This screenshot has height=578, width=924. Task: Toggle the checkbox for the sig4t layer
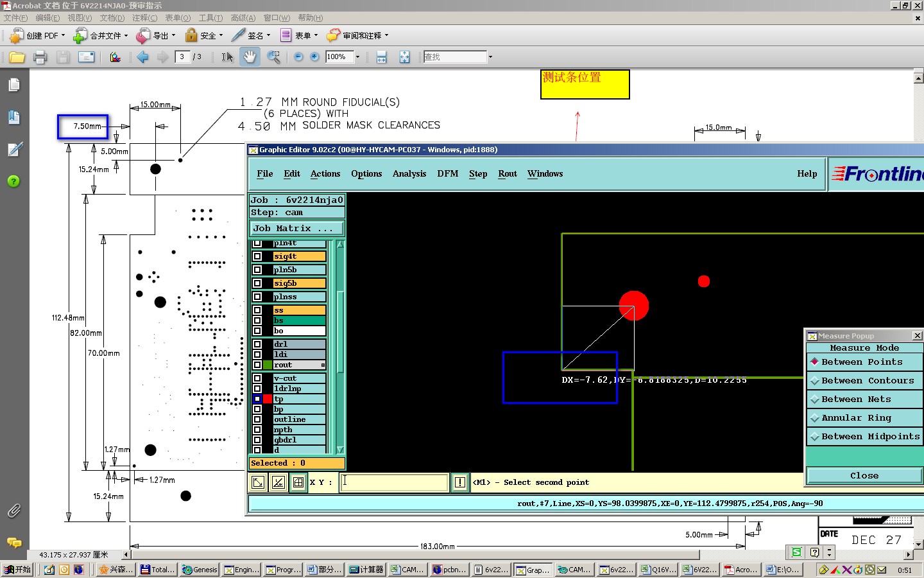tap(257, 256)
